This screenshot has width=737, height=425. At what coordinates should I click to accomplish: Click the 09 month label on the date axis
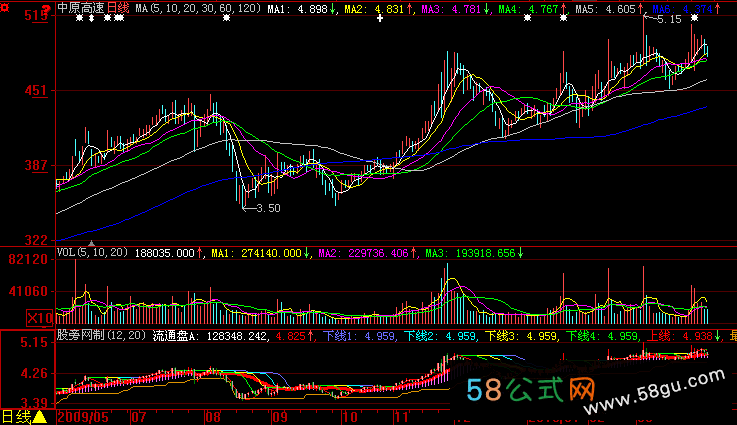279,417
